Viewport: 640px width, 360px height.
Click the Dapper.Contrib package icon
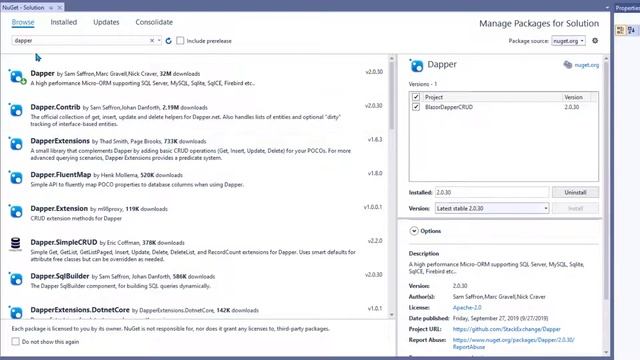16,110
